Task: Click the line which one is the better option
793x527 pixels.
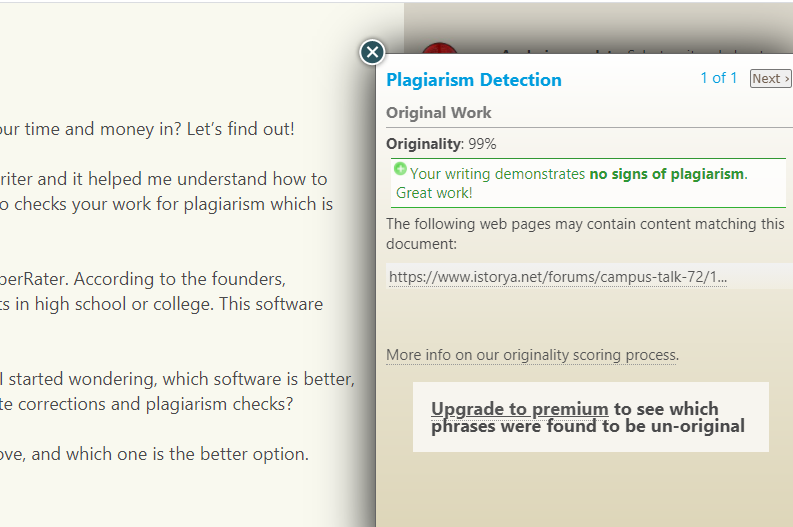Action: pyautogui.click(x=154, y=454)
